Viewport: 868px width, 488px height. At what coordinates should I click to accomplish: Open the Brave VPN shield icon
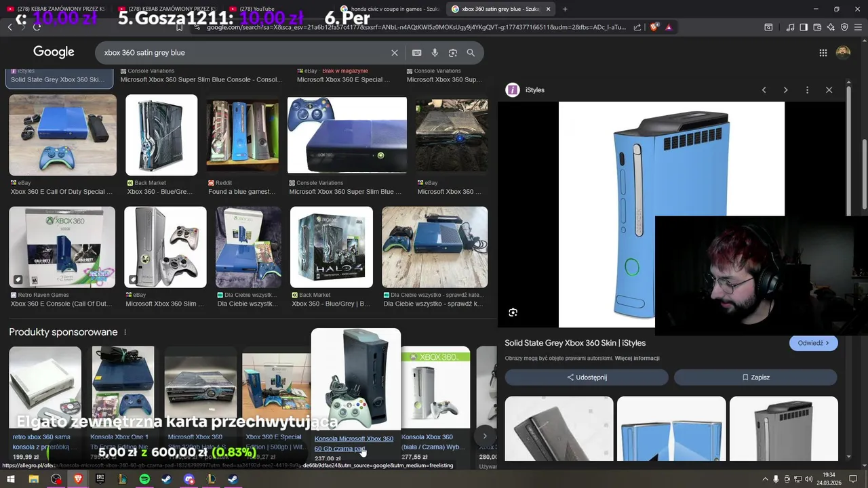(844, 27)
